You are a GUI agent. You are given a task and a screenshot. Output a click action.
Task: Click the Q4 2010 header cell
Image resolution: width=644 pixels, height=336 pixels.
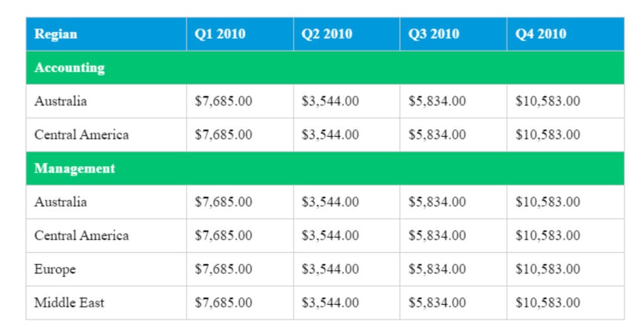click(x=565, y=34)
